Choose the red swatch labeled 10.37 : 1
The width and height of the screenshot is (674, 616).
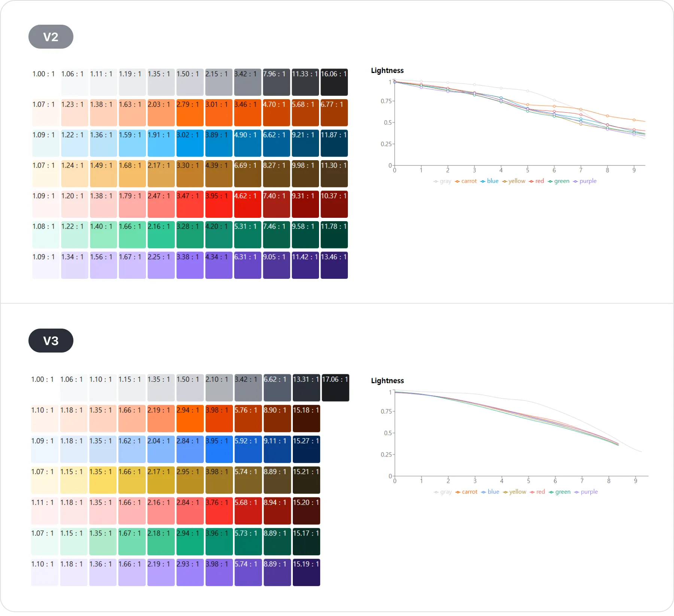click(334, 204)
